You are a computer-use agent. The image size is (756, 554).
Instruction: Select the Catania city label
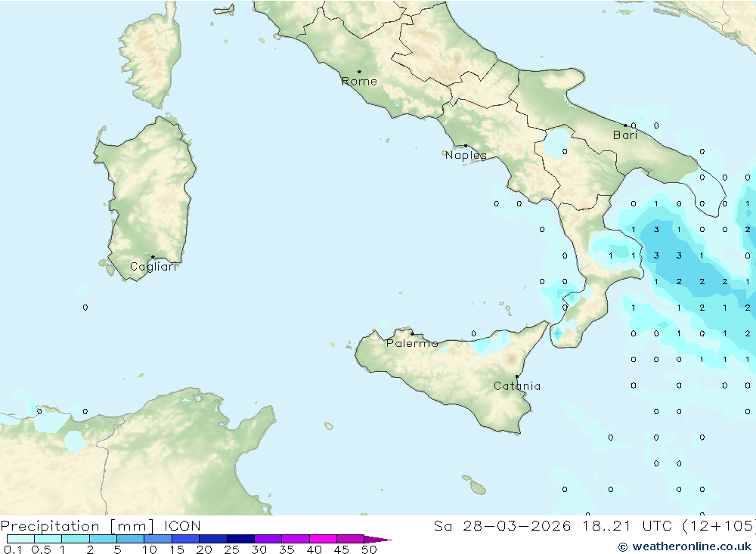(517, 386)
